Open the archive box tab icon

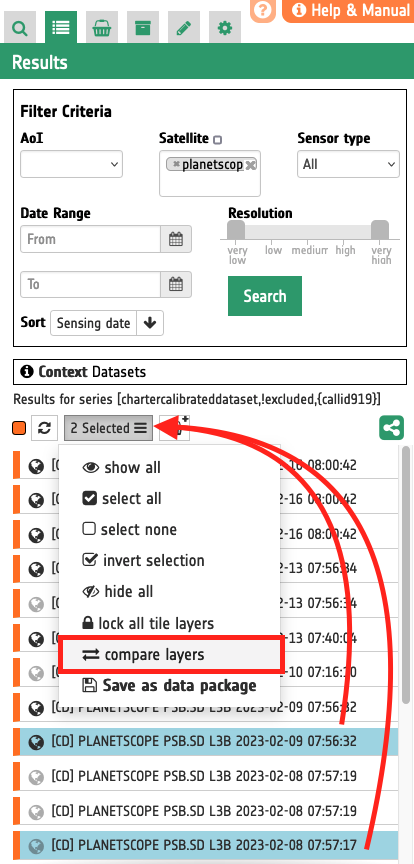[x=143, y=28]
